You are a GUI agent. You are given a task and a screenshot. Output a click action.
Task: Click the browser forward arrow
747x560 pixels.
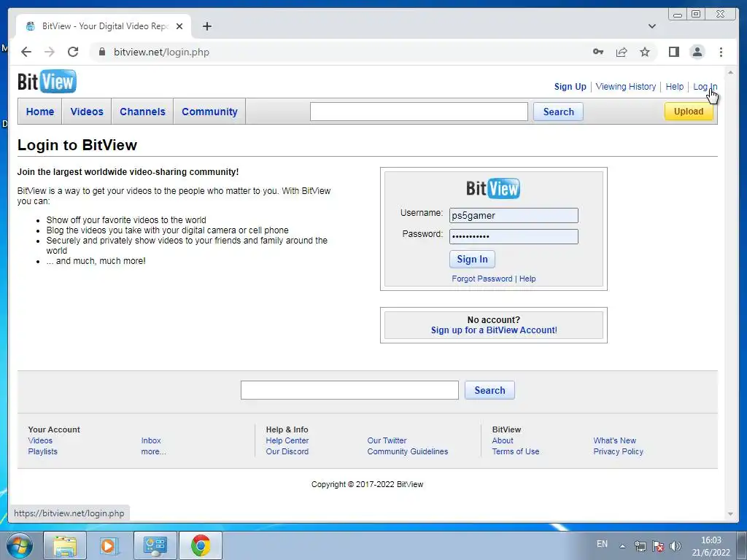[x=50, y=52]
